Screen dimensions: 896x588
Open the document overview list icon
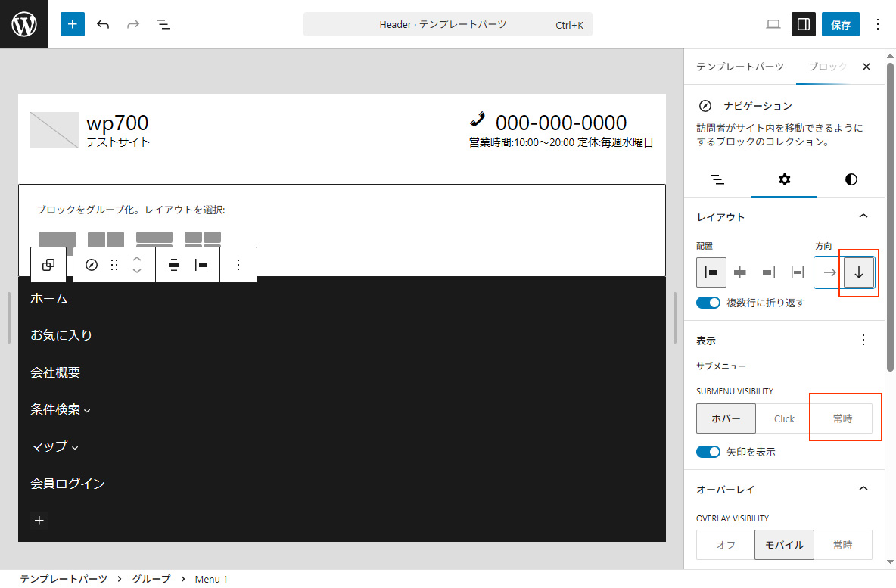[163, 24]
